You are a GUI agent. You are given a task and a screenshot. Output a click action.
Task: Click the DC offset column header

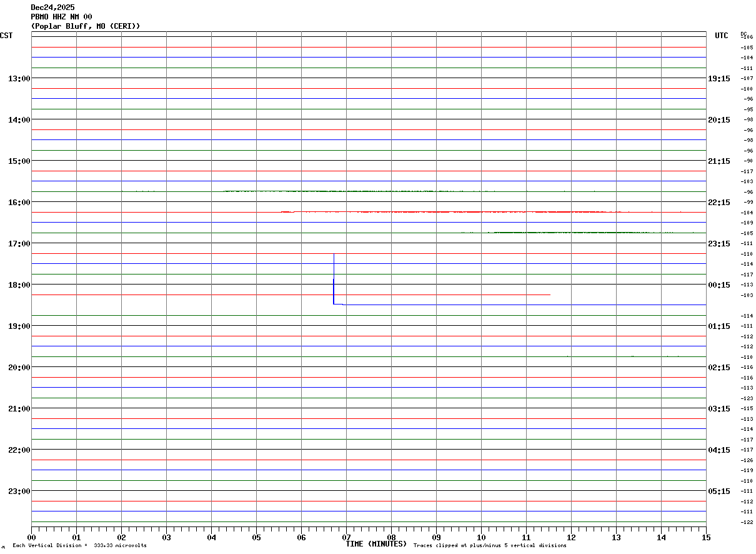[744, 34]
